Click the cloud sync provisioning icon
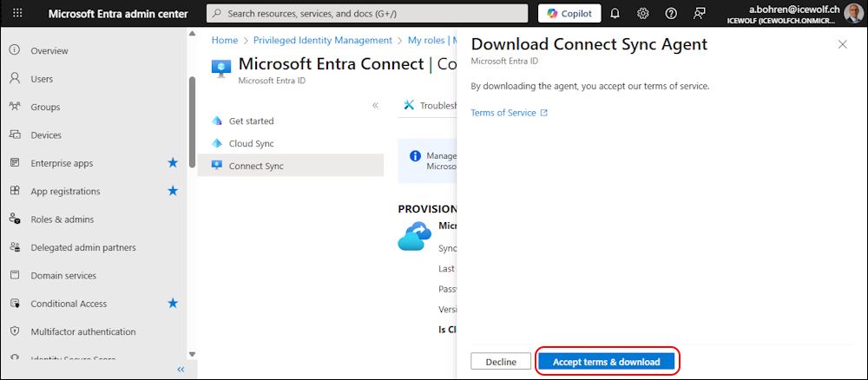 [x=414, y=236]
